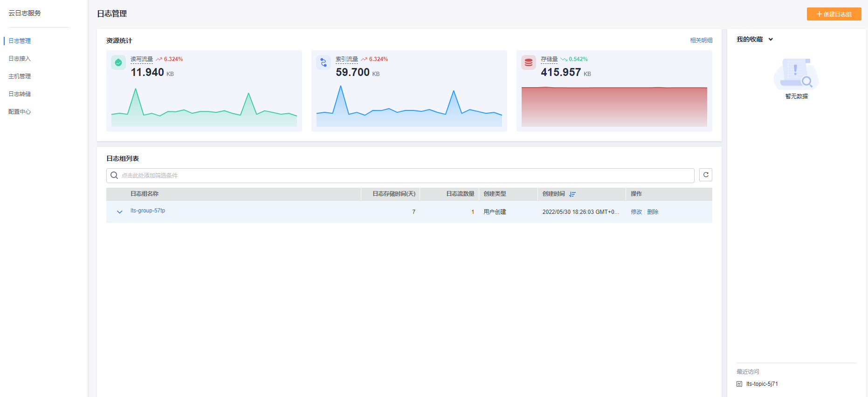The width and height of the screenshot is (868, 397).
Task: Click the 日志存储时间(天) column header
Action: tap(394, 194)
